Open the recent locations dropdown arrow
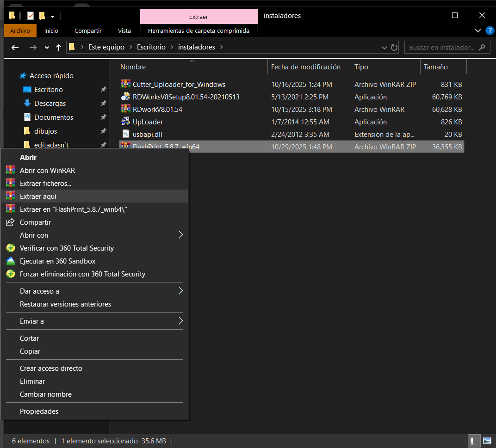 pos(47,48)
